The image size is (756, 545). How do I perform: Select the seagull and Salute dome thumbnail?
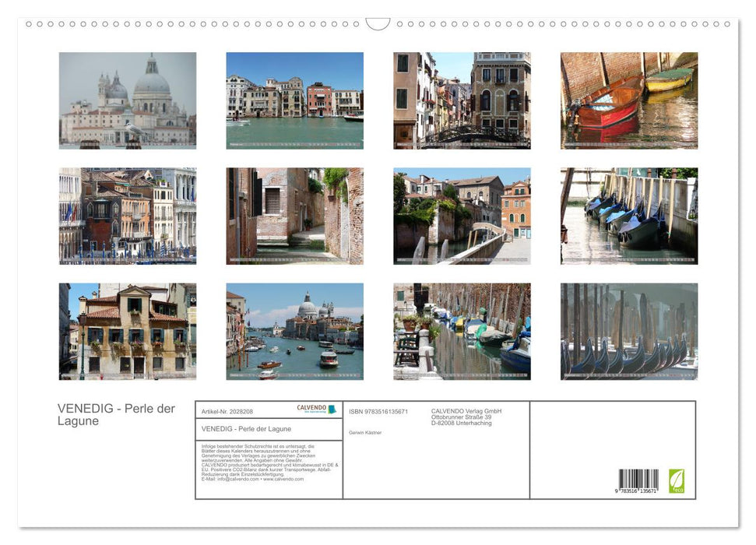(x=126, y=100)
